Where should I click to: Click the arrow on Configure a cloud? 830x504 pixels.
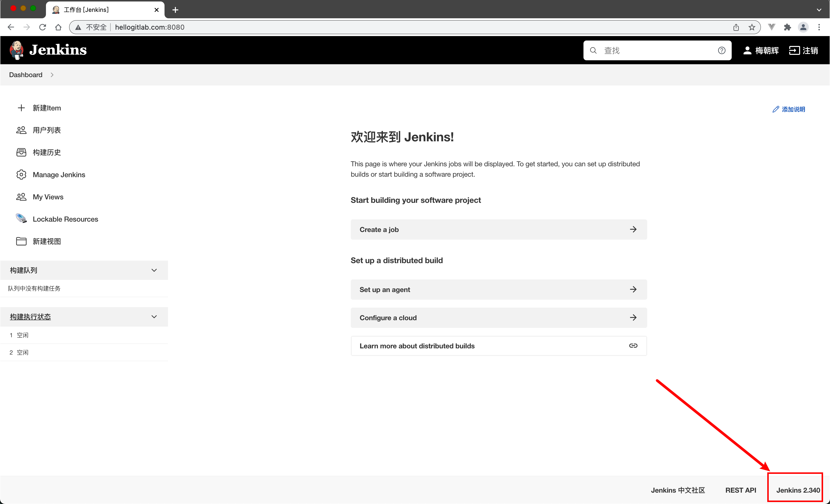[x=633, y=318]
